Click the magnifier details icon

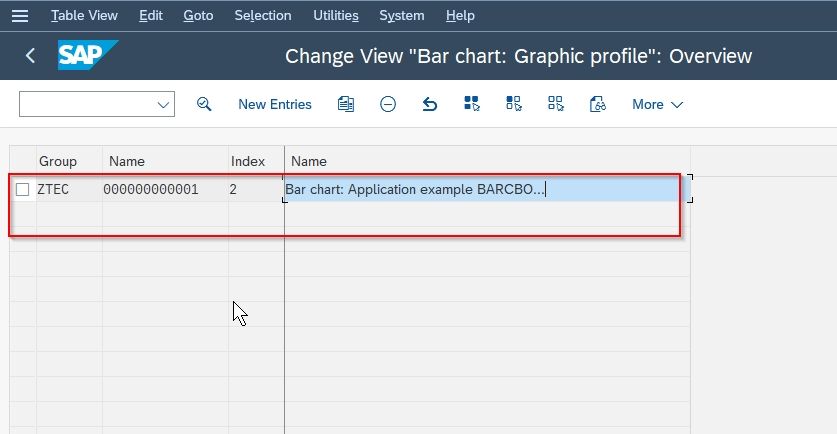[x=204, y=104]
